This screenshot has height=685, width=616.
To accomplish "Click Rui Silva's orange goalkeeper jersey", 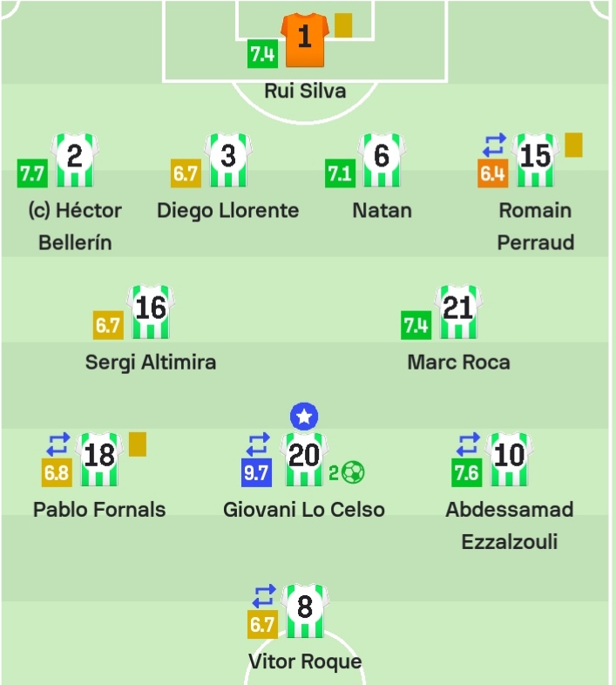I will pos(304,40).
